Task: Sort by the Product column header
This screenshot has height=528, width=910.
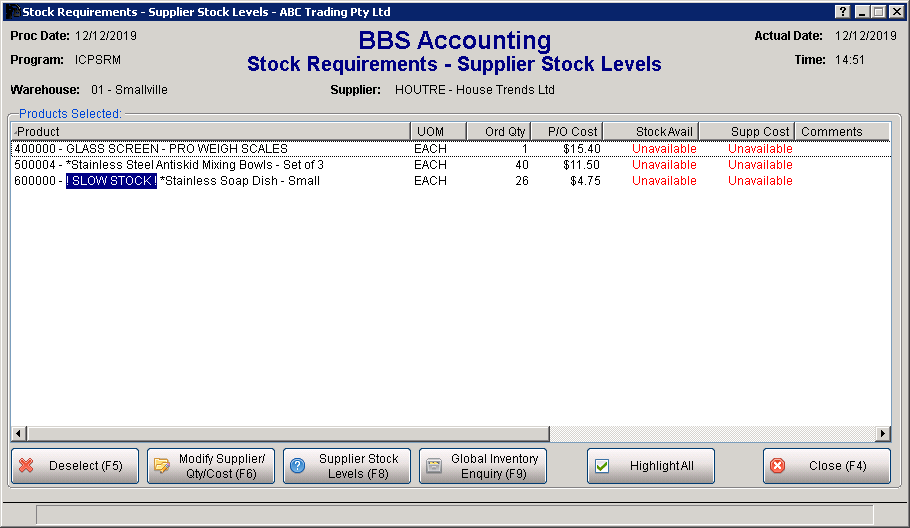Action: coord(210,131)
